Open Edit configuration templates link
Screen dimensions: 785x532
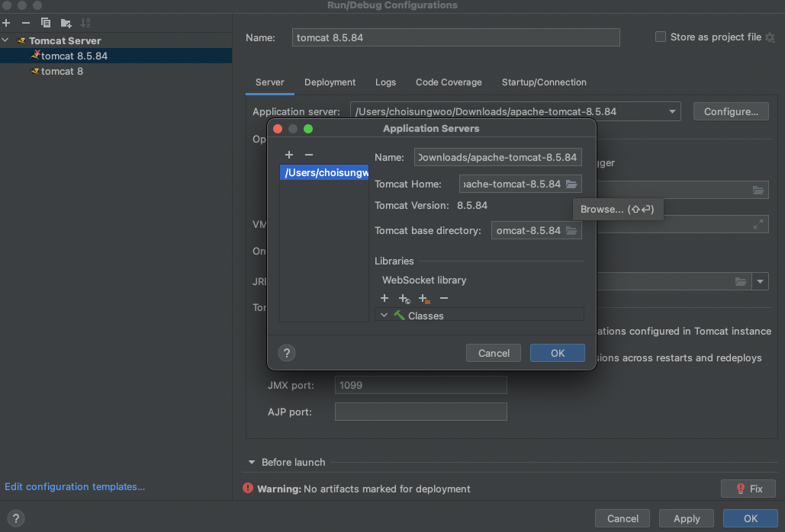[75, 486]
